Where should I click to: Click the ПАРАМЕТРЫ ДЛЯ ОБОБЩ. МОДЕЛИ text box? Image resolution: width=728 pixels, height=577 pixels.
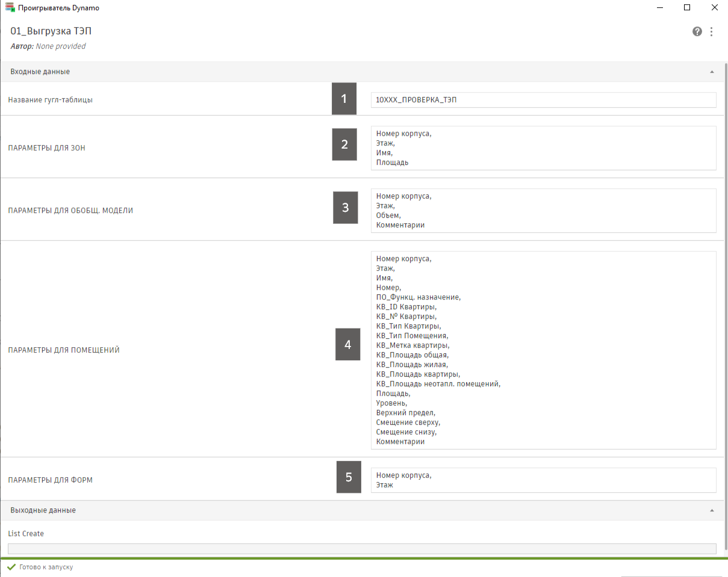pyautogui.click(x=543, y=211)
